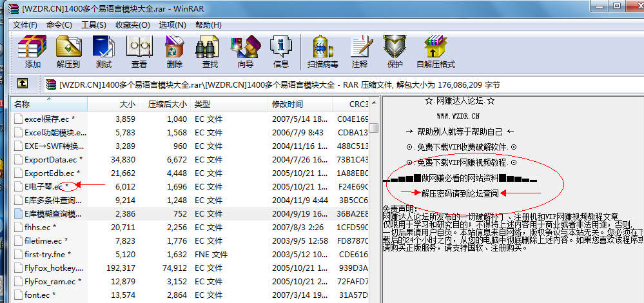Sort by Modified (修改时间) column header
This screenshot has width=644, height=303.
click(300, 104)
